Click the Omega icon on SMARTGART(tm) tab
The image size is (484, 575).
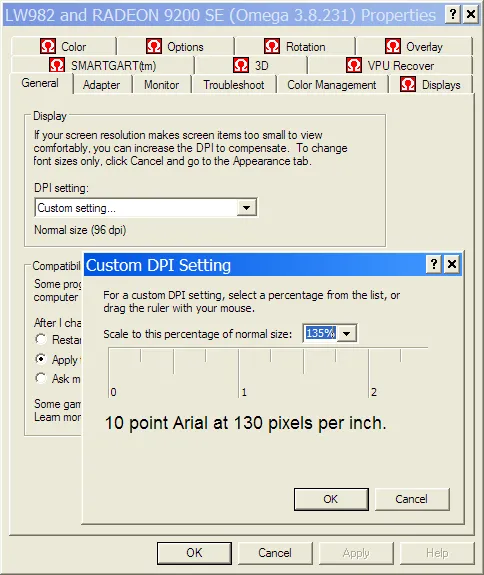point(57,65)
